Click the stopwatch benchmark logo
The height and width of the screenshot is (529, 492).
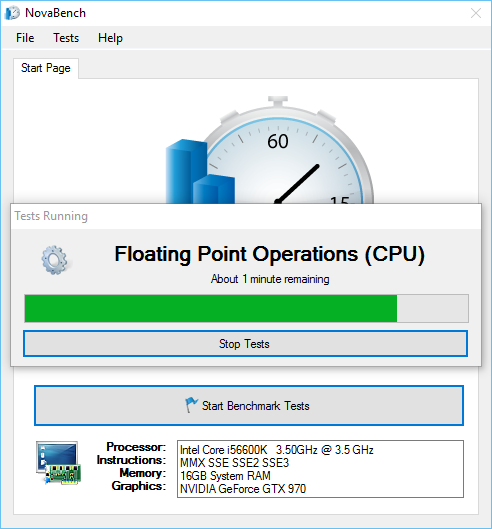click(270, 150)
